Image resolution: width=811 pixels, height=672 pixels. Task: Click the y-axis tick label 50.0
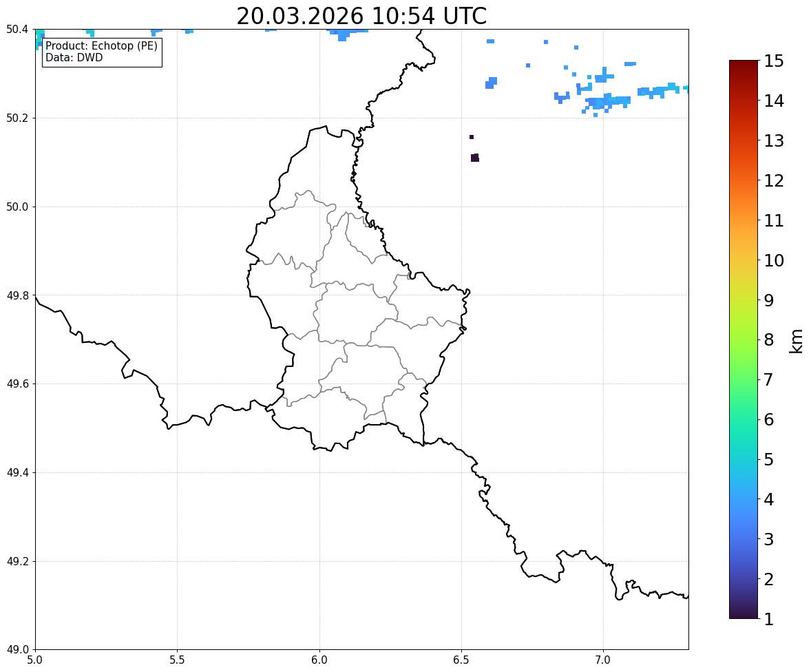pos(17,207)
